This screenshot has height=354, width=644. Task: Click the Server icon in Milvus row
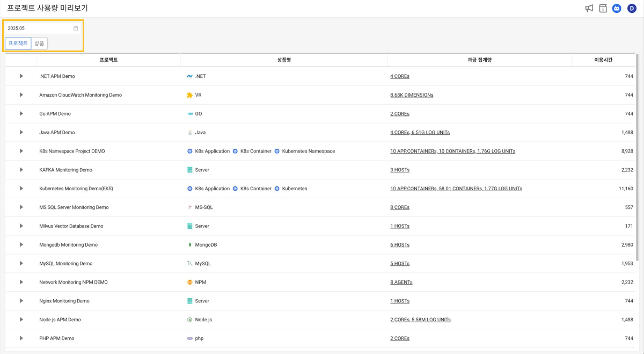tap(189, 226)
